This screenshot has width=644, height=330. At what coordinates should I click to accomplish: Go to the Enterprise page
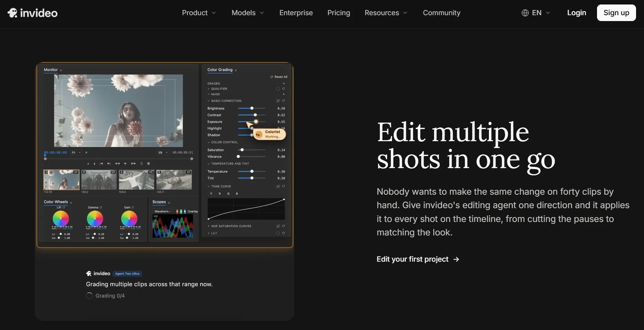point(296,13)
